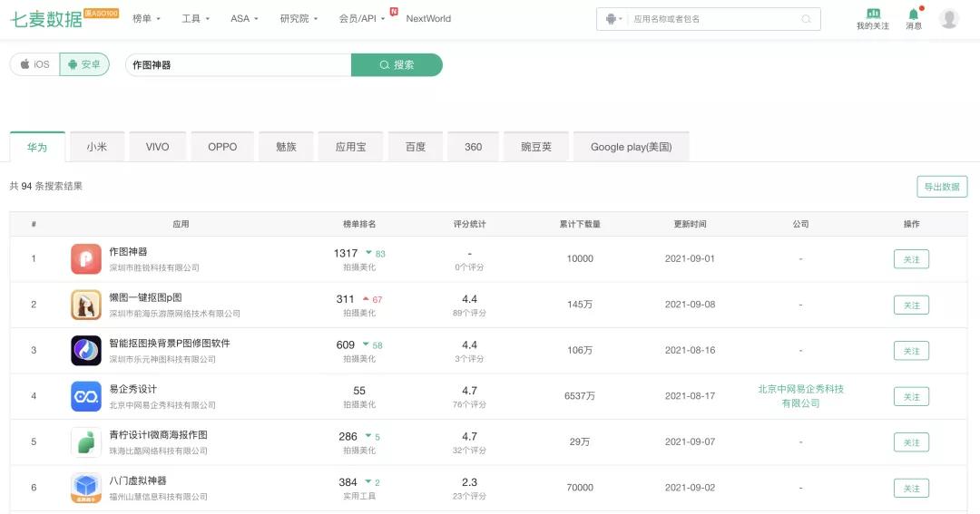
Task: Click developer 深圳市胜锐科技有限公司
Action: [154, 267]
